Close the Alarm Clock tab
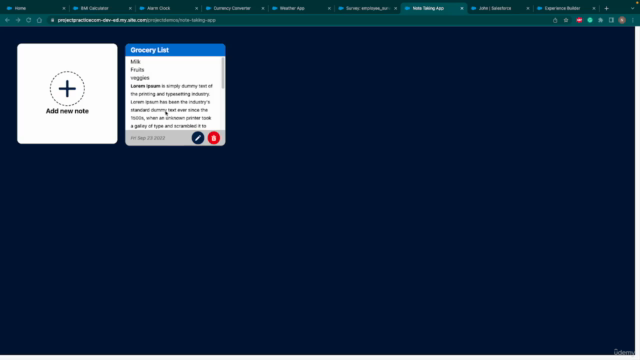Viewport: 640px width, 360px height. coord(196,8)
